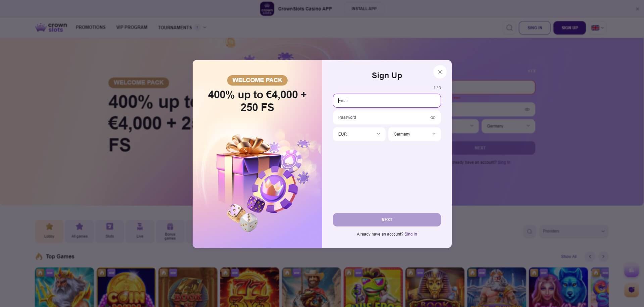This screenshot has height=307, width=644.
Task: Click the header search magnifier icon
Action: [509, 28]
